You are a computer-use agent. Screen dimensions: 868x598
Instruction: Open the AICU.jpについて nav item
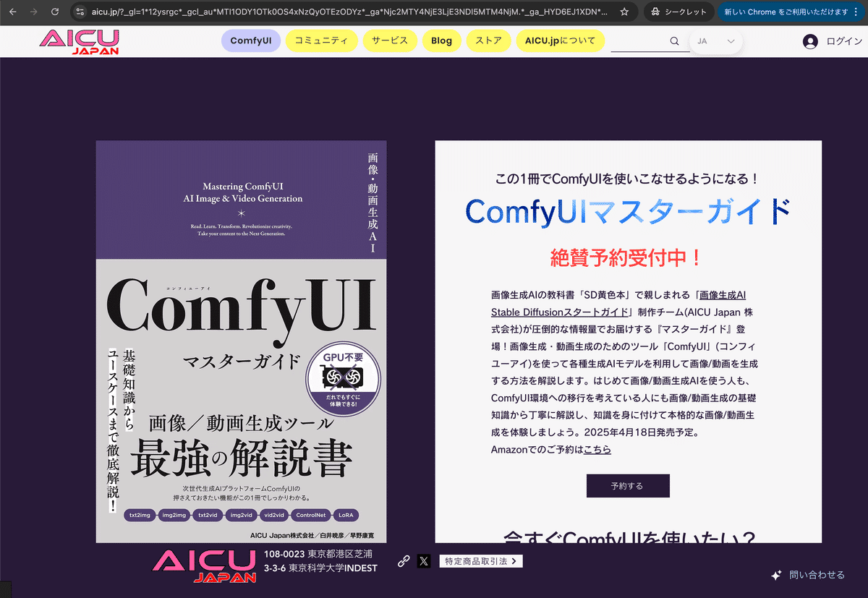[x=560, y=40]
